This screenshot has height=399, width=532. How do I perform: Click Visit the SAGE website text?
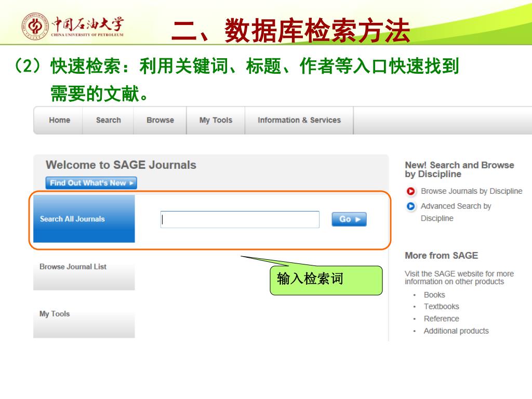[459, 277]
